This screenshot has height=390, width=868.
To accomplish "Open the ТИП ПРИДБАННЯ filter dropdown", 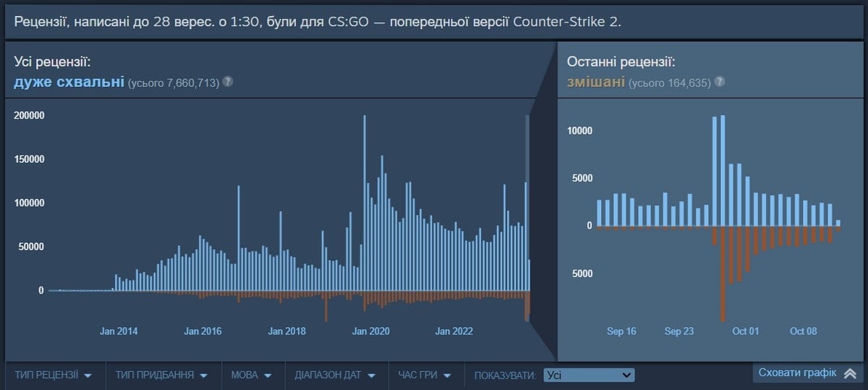I will coord(161,376).
